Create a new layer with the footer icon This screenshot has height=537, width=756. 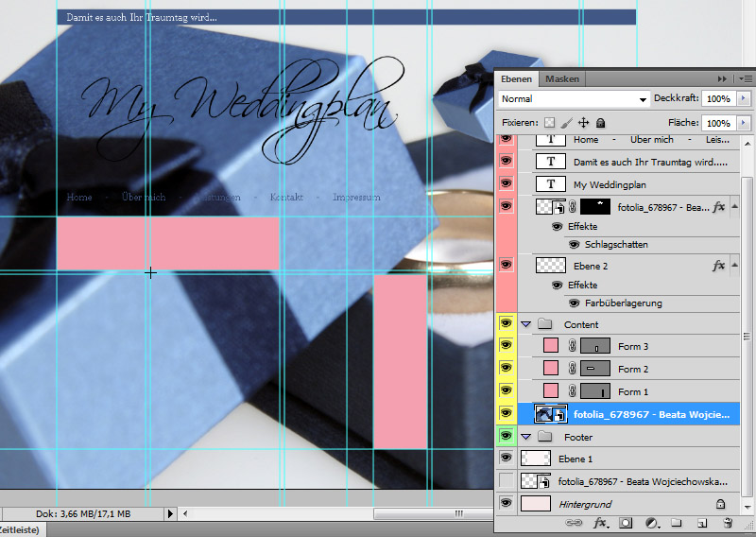[x=701, y=523]
